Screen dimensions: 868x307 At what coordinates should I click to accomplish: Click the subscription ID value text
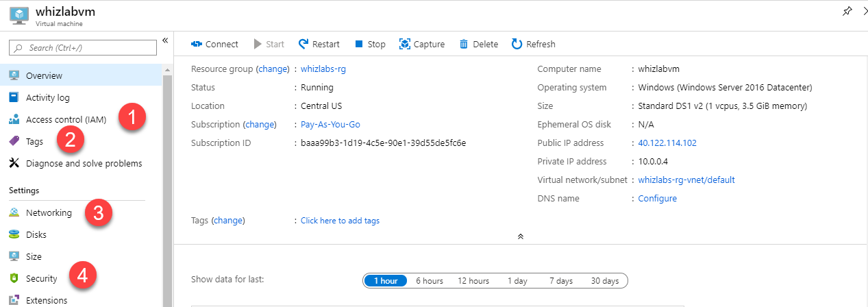383,143
